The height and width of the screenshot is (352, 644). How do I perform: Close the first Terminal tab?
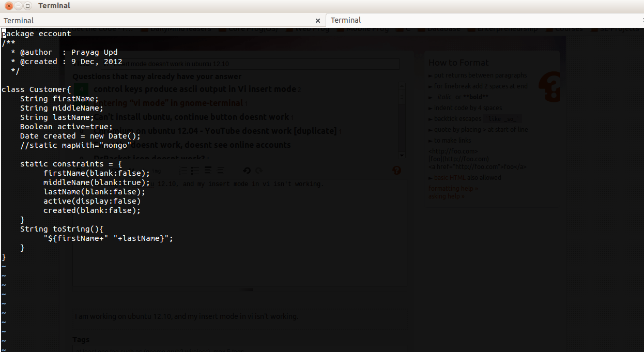318,21
